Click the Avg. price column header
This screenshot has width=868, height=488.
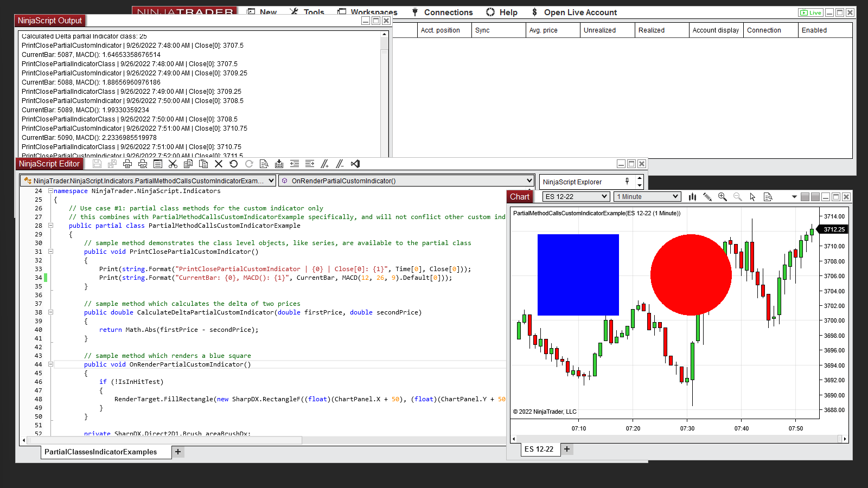point(553,30)
